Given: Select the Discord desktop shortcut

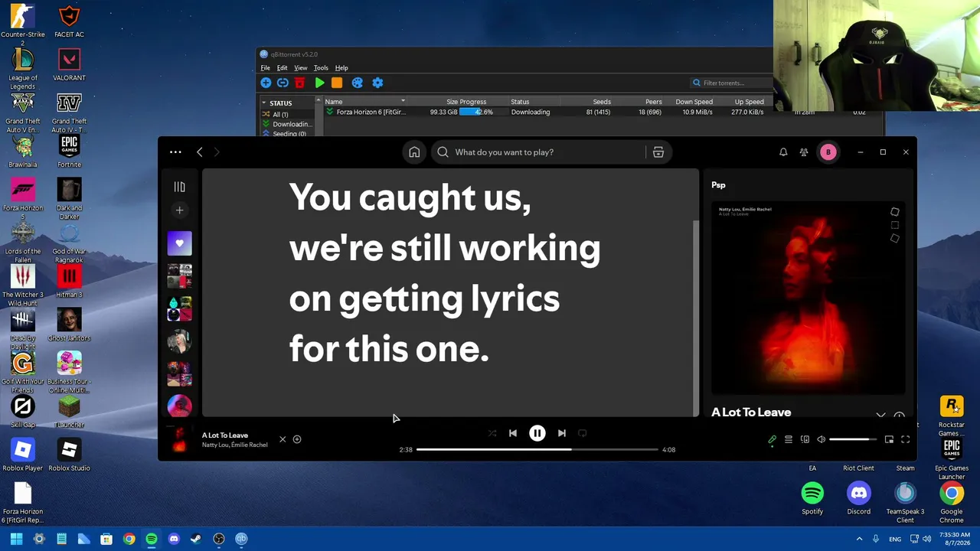Looking at the screenshot, I should pyautogui.click(x=859, y=499).
